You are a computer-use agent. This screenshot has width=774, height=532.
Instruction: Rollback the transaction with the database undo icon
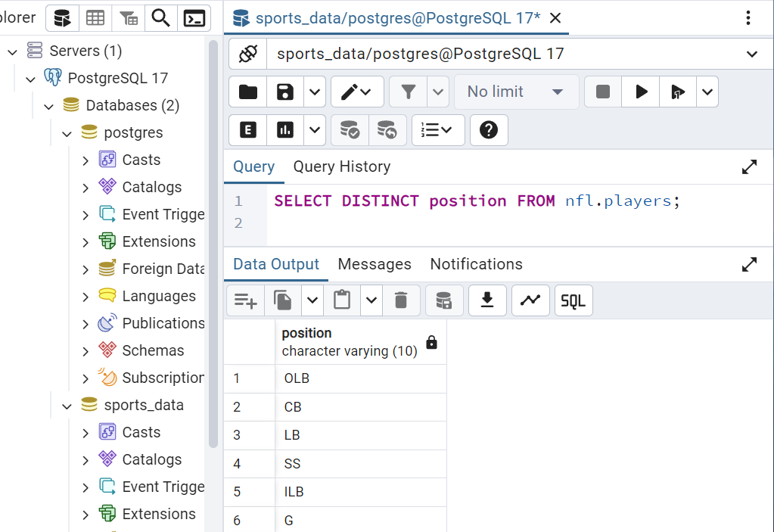point(387,130)
